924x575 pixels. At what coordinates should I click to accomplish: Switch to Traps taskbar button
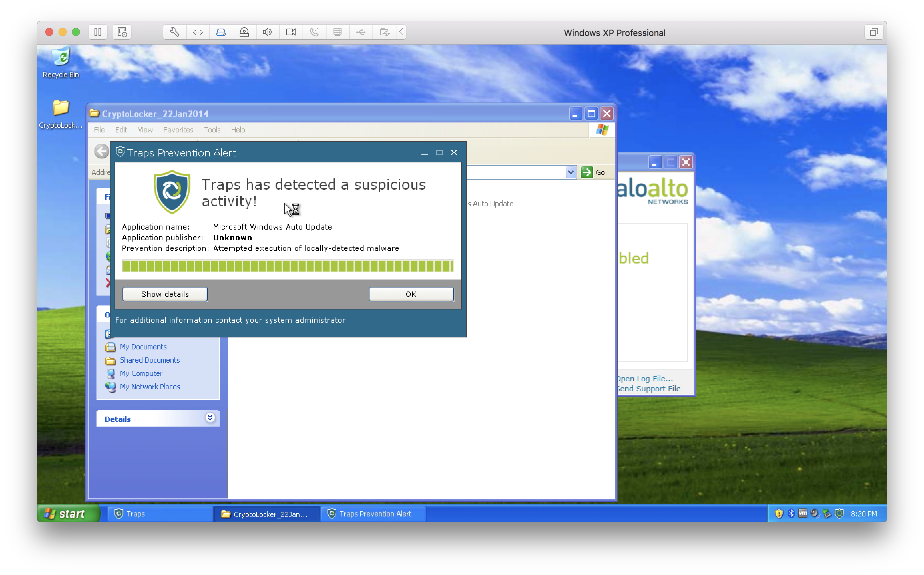160,514
